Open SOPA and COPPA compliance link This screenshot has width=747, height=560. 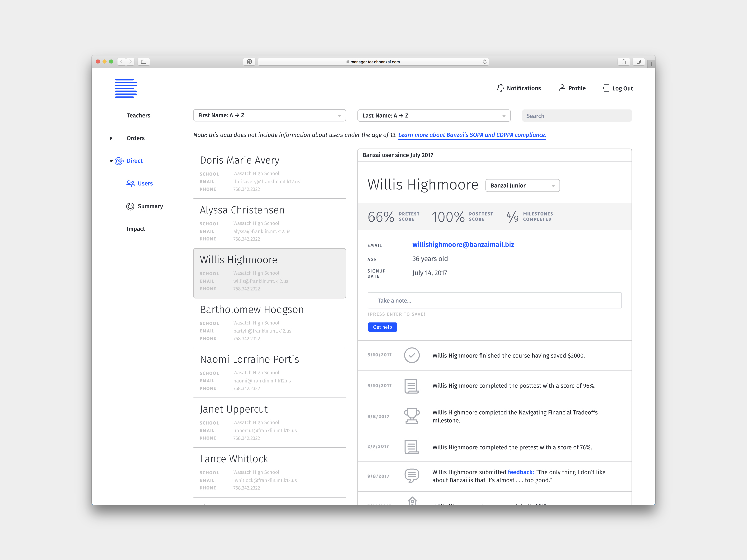coord(472,135)
